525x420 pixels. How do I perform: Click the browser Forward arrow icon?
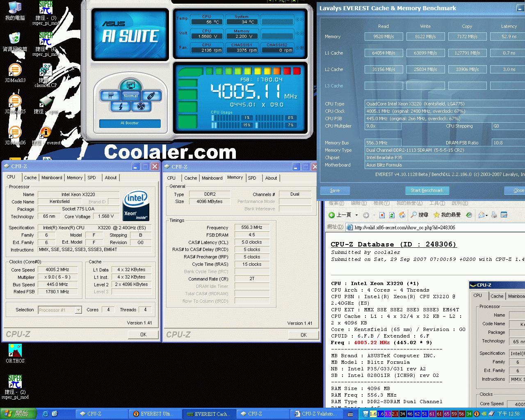[366, 215]
